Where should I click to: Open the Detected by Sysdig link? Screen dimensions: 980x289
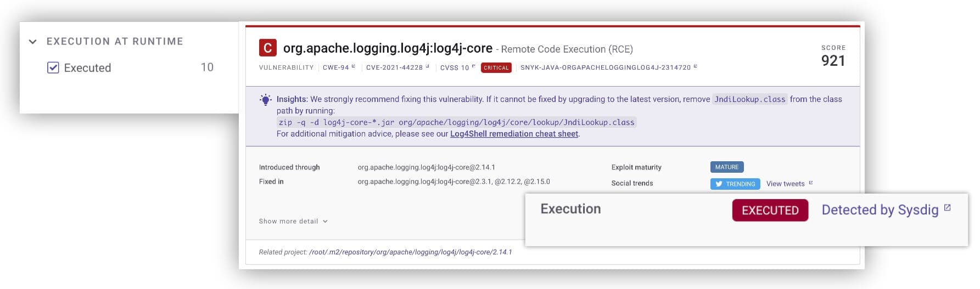[x=880, y=209]
